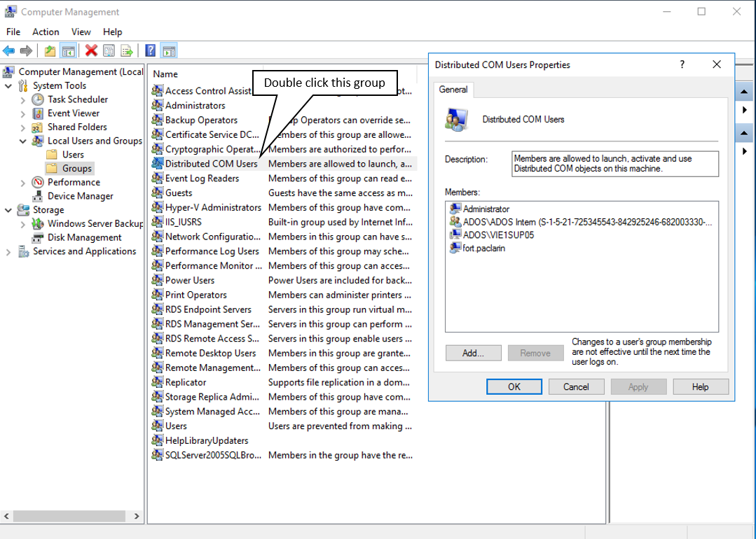Screen dimensions: 756x539
Task: Select Device Manager in the tree
Action: pos(80,196)
